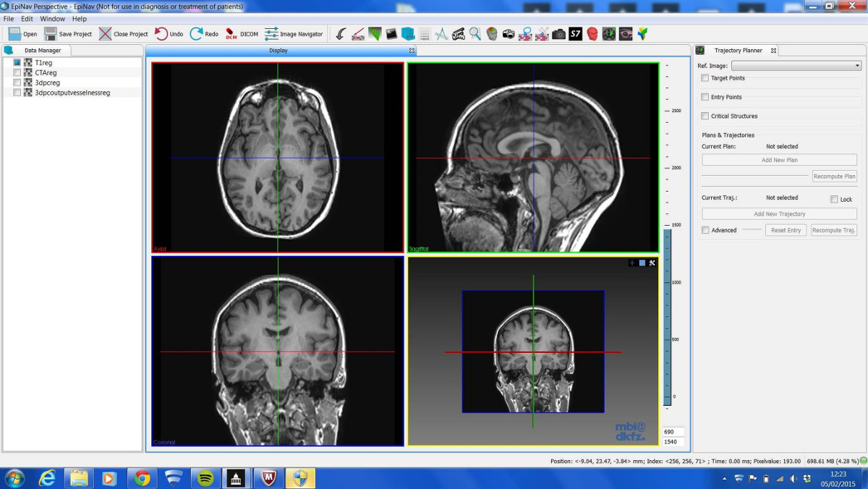Image resolution: width=868 pixels, height=489 pixels.
Task: Click the S7 toolbar icon
Action: coord(576,34)
